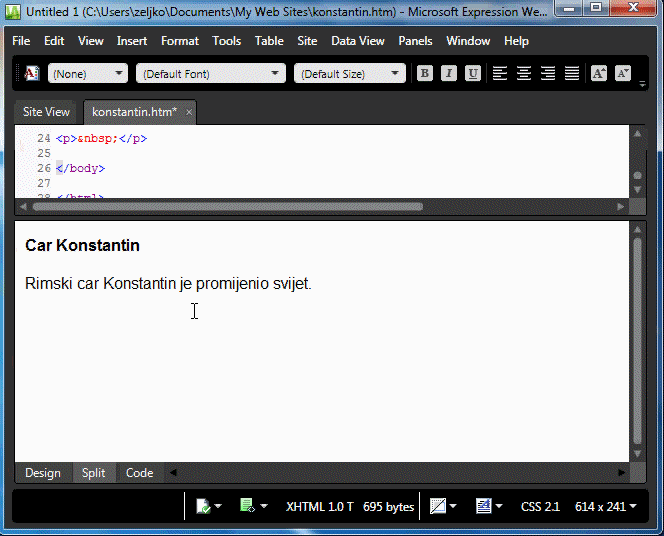Toggle italic formatting
664x536 pixels.
coord(449,73)
